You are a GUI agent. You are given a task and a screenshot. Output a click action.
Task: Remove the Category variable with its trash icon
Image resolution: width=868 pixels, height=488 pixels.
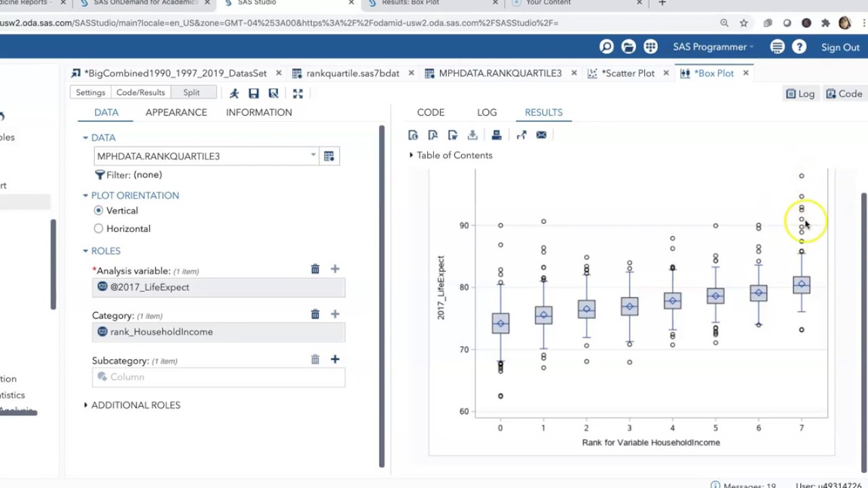click(x=315, y=314)
